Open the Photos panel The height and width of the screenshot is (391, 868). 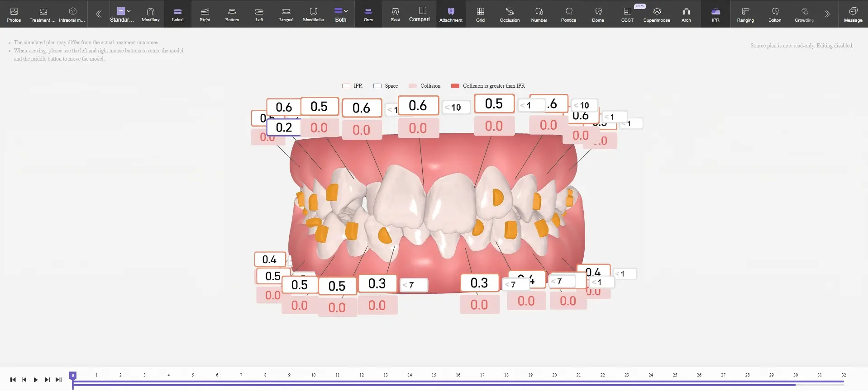14,14
